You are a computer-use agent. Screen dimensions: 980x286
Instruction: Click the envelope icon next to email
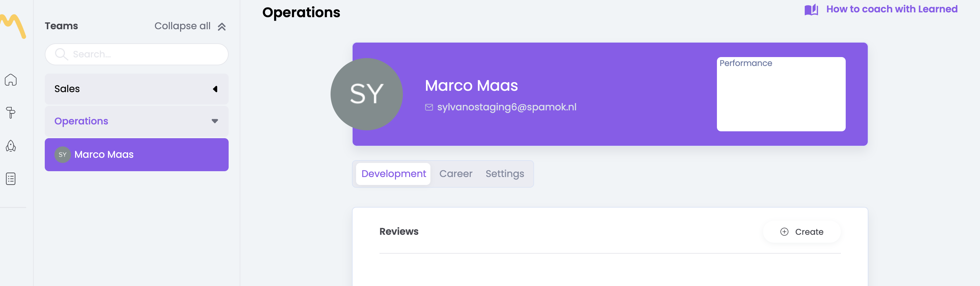429,108
